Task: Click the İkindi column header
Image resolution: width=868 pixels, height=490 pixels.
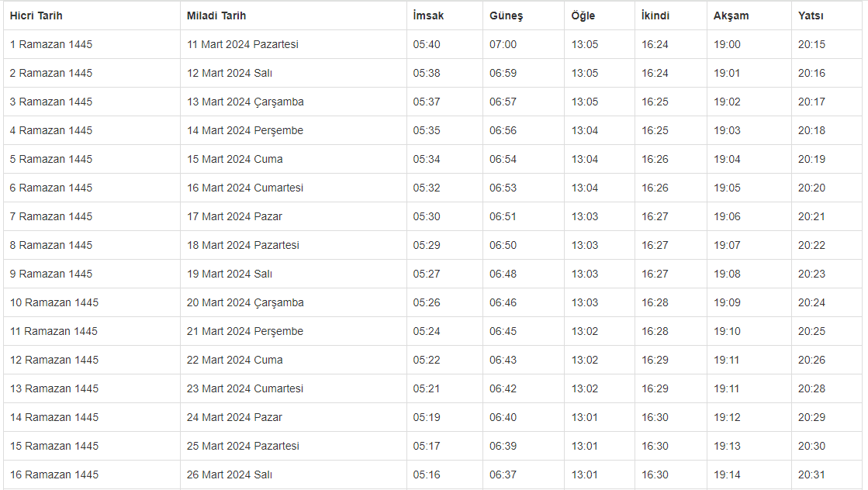Action: pos(655,16)
